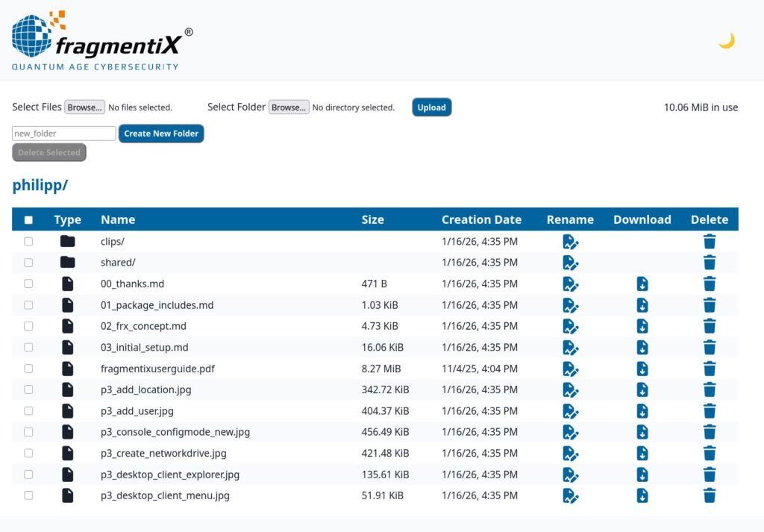Open the Select Folder Browse picker
The image size is (764, 532).
(288, 107)
